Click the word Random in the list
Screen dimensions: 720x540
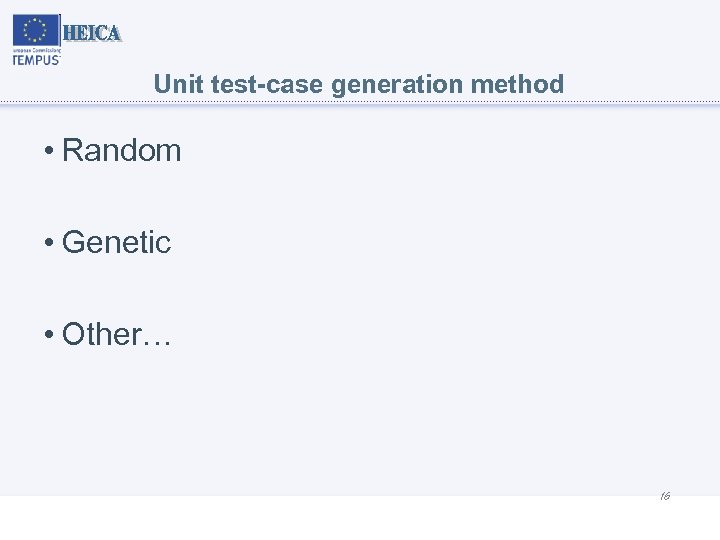(121, 151)
